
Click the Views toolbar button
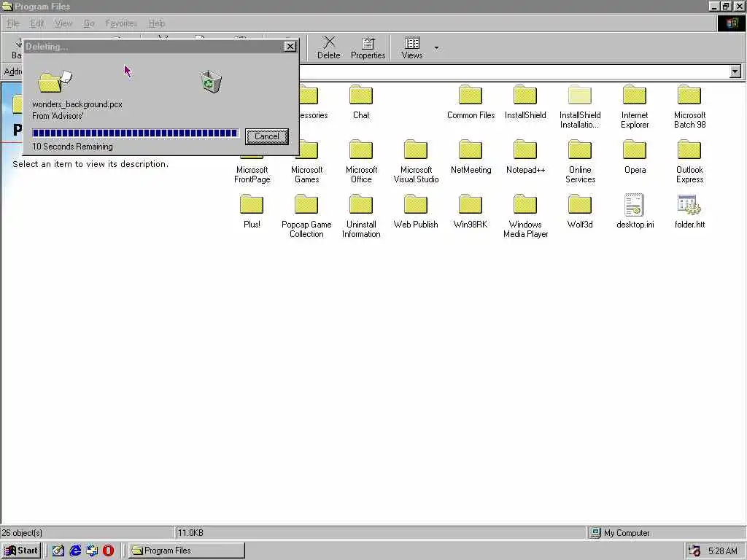[x=412, y=47]
